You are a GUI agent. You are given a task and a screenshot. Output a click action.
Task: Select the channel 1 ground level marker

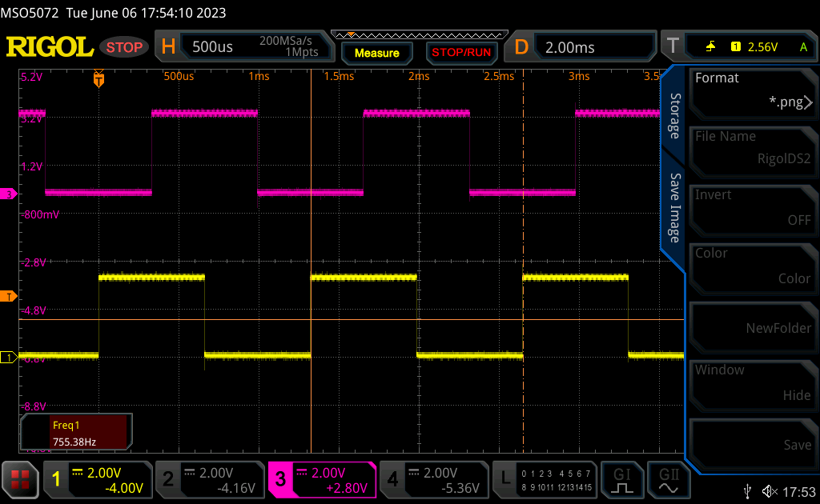pos(8,358)
